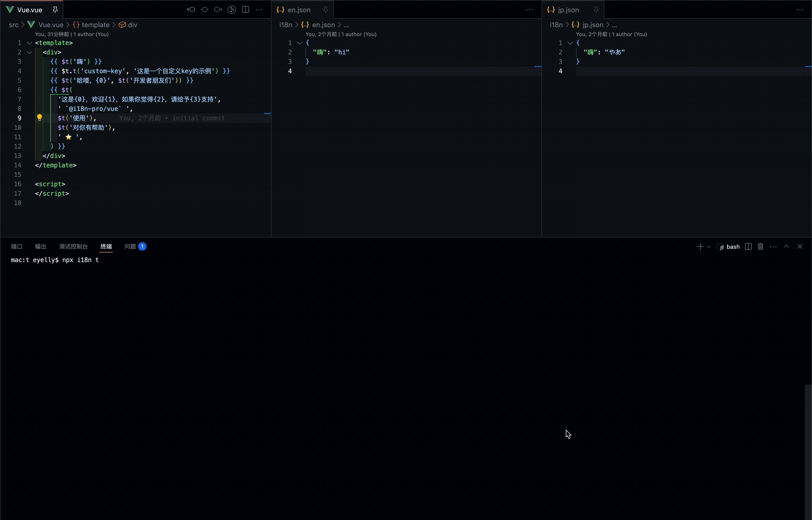Image resolution: width=812 pixels, height=520 pixels.
Task: Click the lightbulb quick-fix icon
Action: 39,117
